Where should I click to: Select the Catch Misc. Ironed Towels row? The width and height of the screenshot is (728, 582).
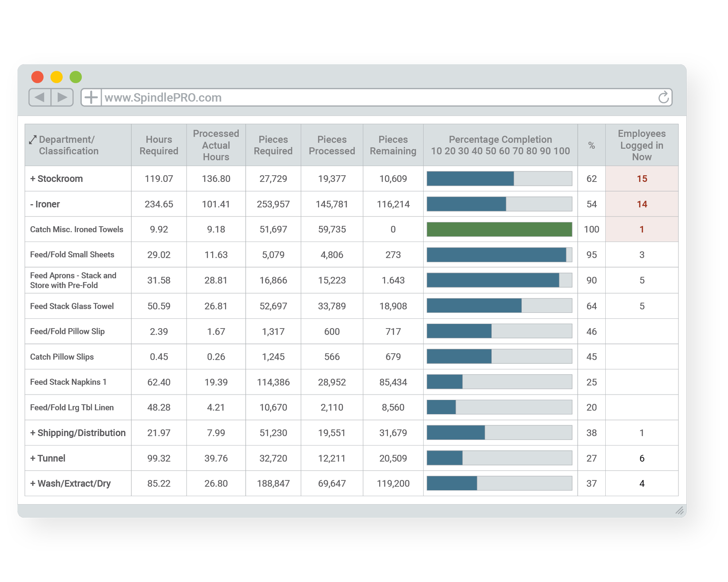tap(76, 230)
